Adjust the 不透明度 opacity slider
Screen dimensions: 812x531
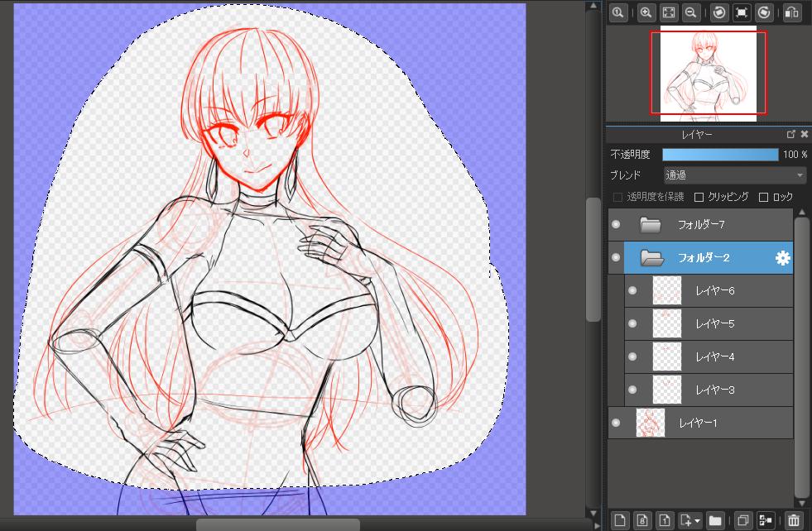(720, 154)
